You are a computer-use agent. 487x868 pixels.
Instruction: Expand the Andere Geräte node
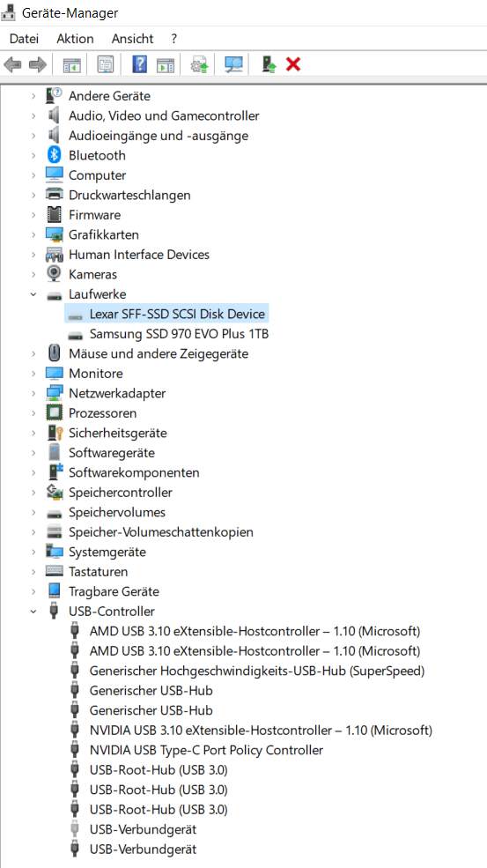[33, 96]
